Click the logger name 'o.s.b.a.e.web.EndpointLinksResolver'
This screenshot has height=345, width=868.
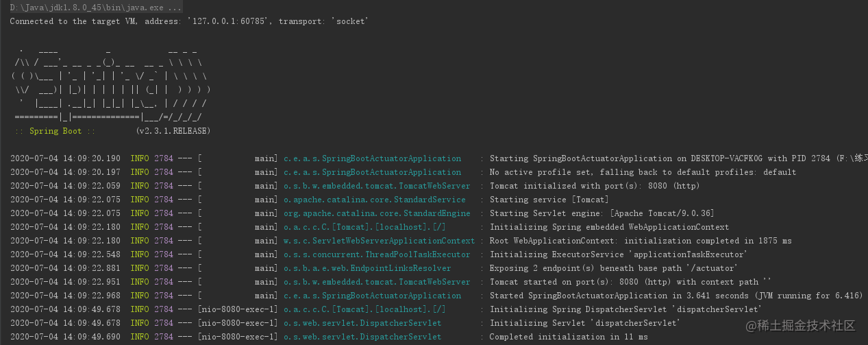367,268
